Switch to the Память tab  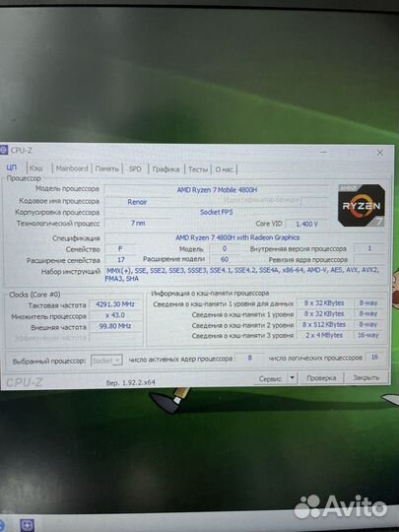click(106, 168)
